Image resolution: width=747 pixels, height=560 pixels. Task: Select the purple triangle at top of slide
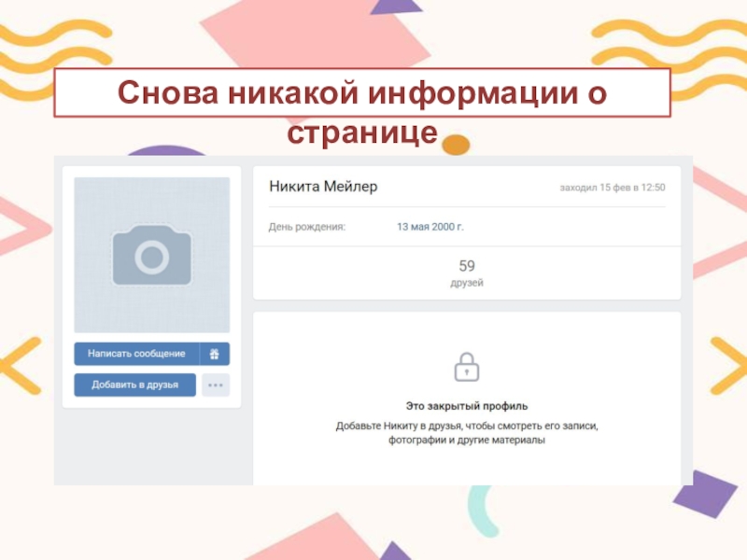(395, 7)
